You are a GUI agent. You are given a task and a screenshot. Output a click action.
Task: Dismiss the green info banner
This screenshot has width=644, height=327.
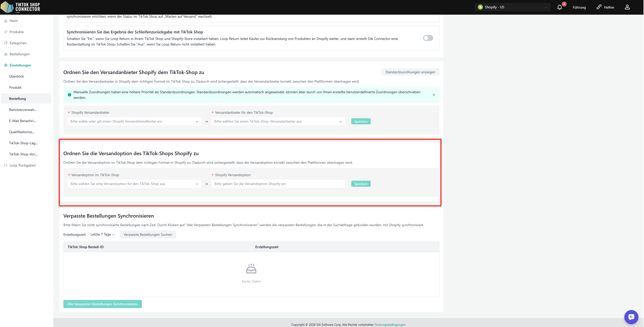[x=434, y=95]
